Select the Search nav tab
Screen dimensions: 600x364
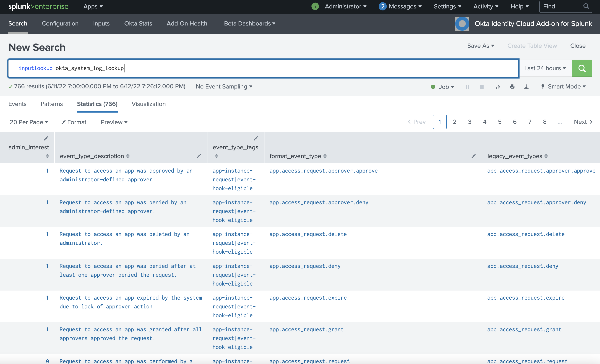17,23
